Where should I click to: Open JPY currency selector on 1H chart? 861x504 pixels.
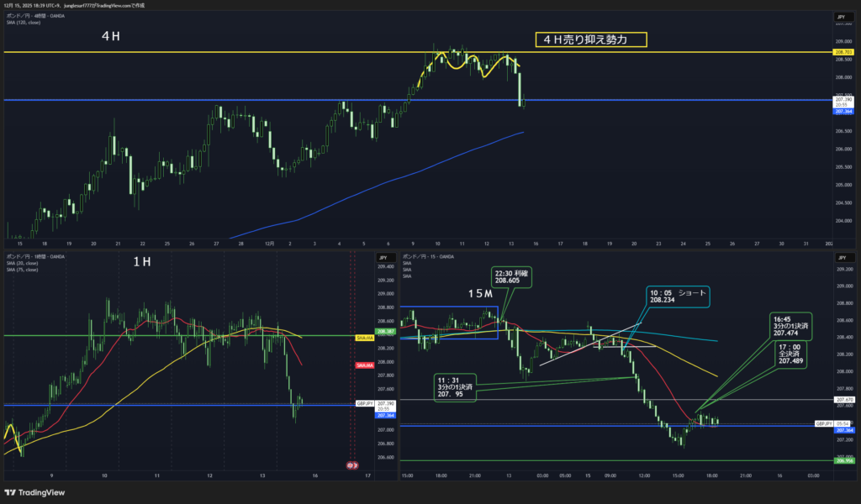pos(382,257)
